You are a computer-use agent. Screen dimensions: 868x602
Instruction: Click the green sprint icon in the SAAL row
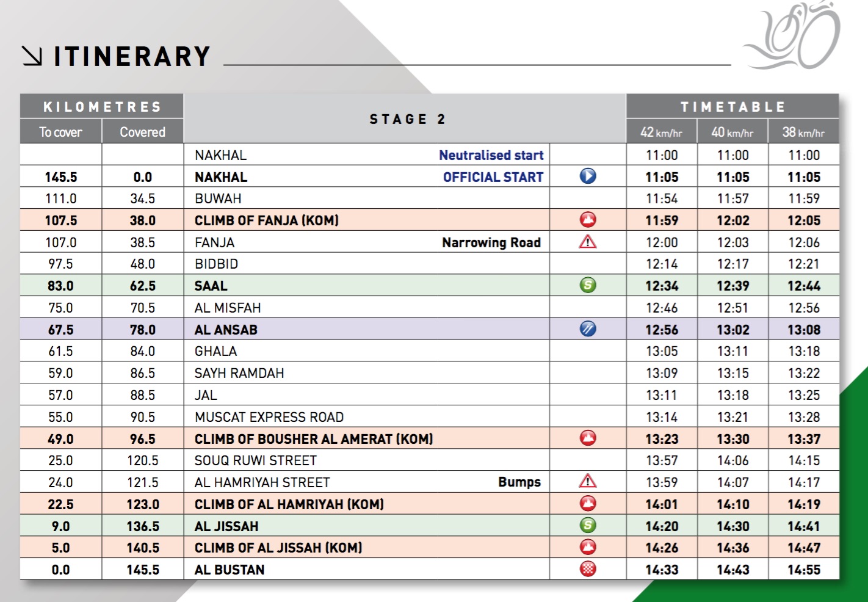[x=587, y=285]
